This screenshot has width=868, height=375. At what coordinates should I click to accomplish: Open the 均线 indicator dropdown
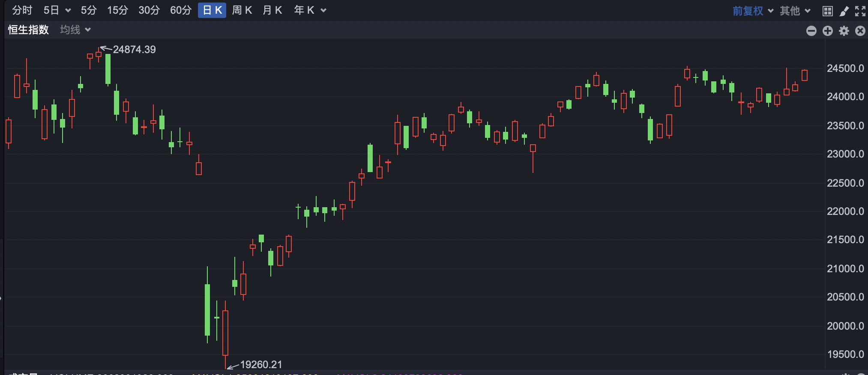tap(75, 30)
